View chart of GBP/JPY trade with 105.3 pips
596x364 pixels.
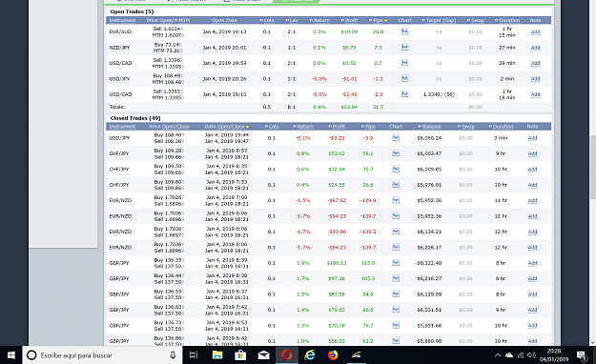396,278
